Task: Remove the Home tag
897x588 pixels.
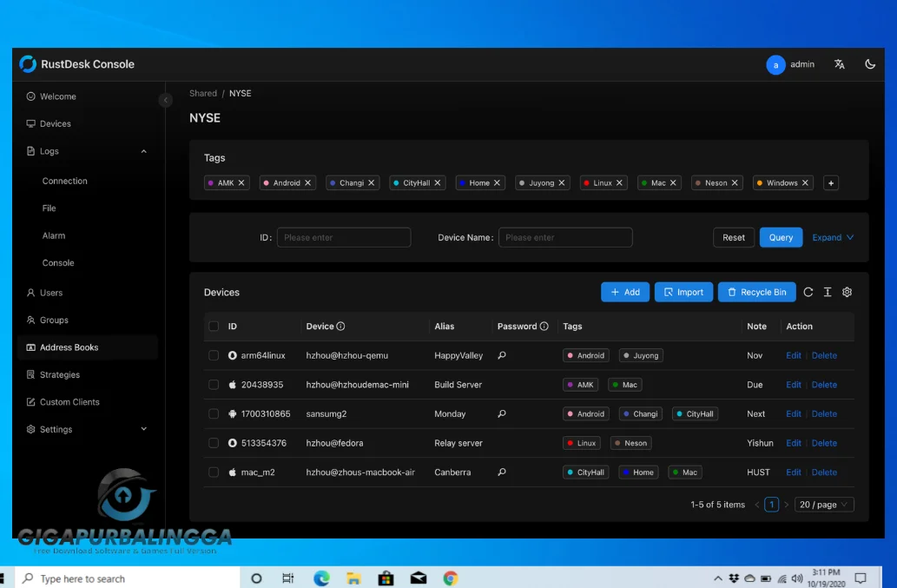Action: click(497, 183)
